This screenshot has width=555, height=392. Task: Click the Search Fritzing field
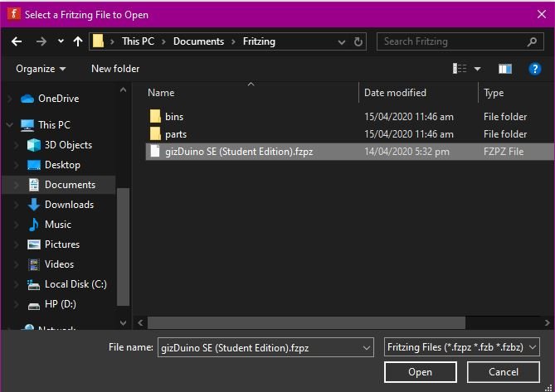[x=460, y=41]
